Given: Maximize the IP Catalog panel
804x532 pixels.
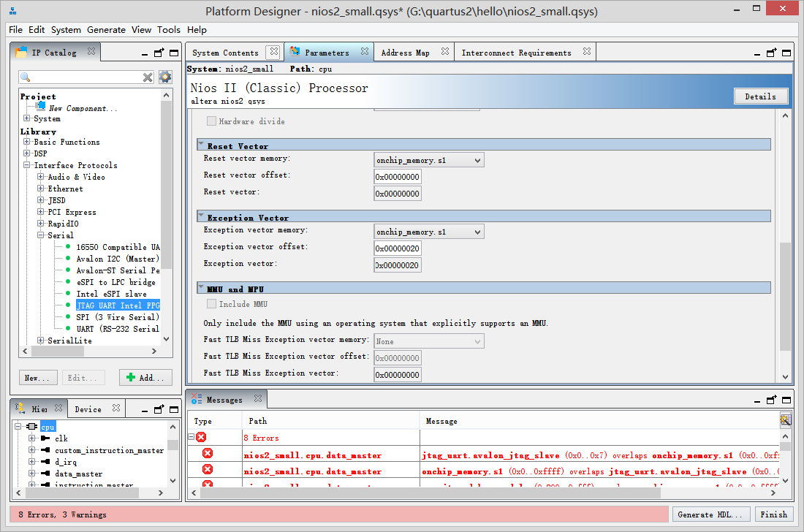Looking at the screenshot, I should click(x=174, y=53).
